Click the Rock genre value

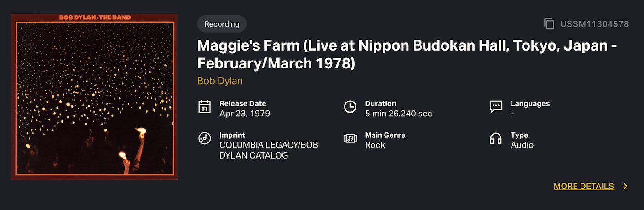coord(375,145)
